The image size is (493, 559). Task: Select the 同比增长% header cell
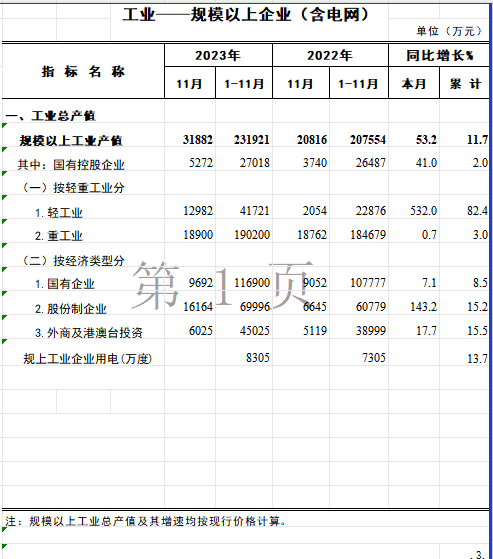tap(439, 55)
